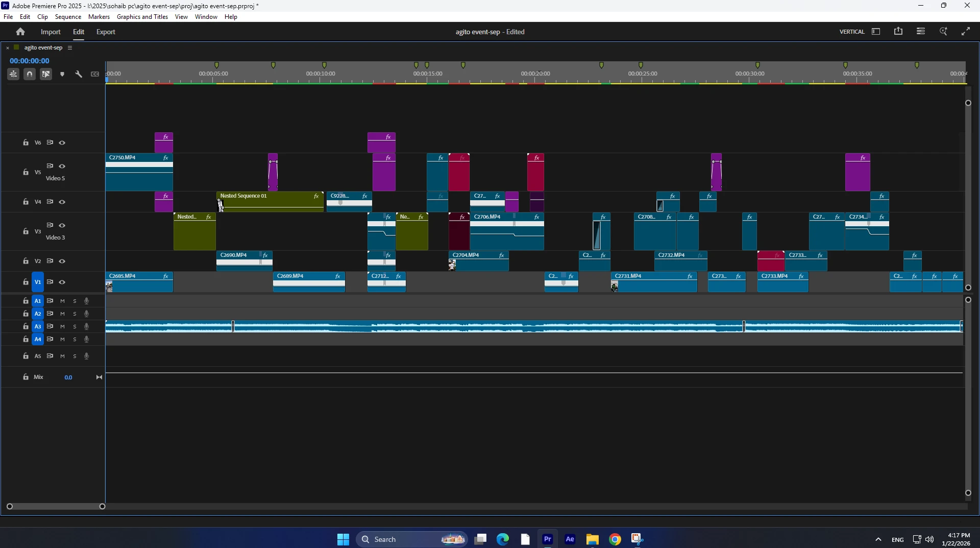
Task: Select the Nested Sequence 01 clip
Action: click(270, 202)
